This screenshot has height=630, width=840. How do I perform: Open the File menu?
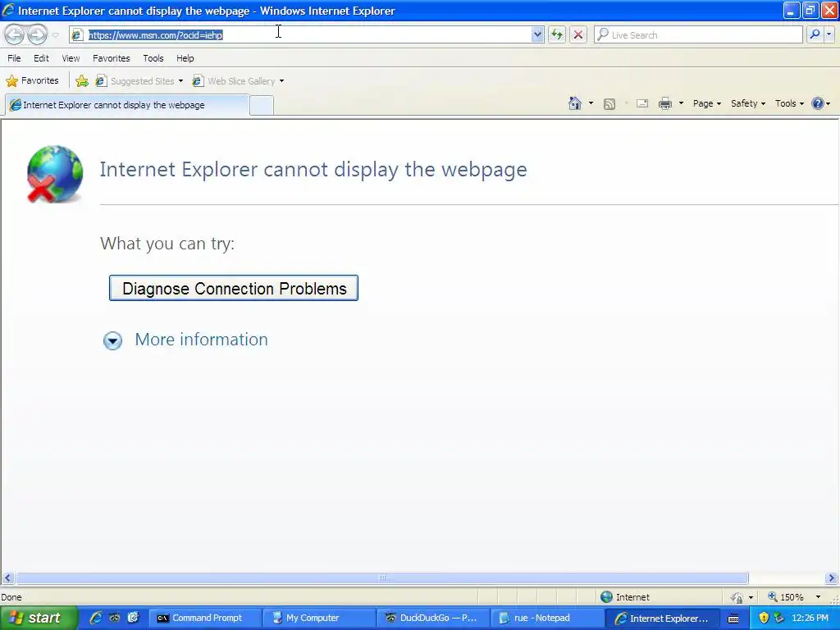click(15, 58)
